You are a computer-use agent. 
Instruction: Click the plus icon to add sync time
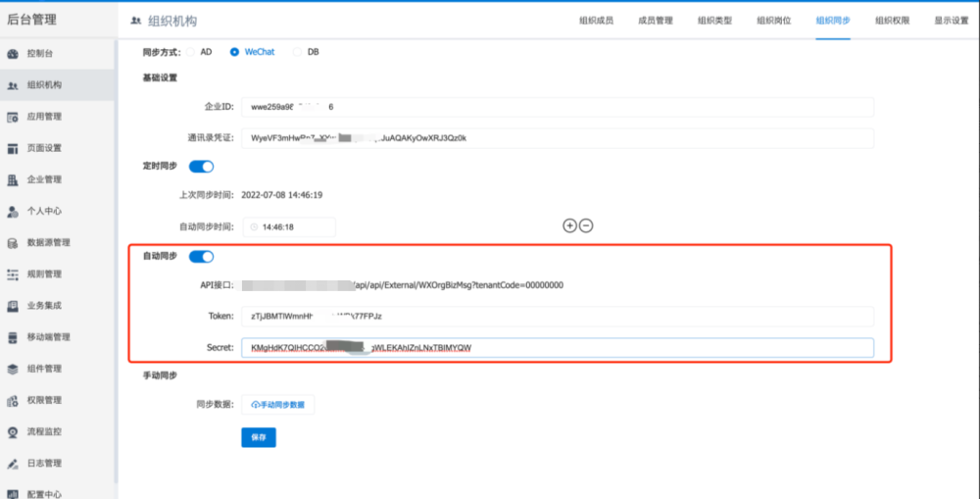(x=569, y=225)
